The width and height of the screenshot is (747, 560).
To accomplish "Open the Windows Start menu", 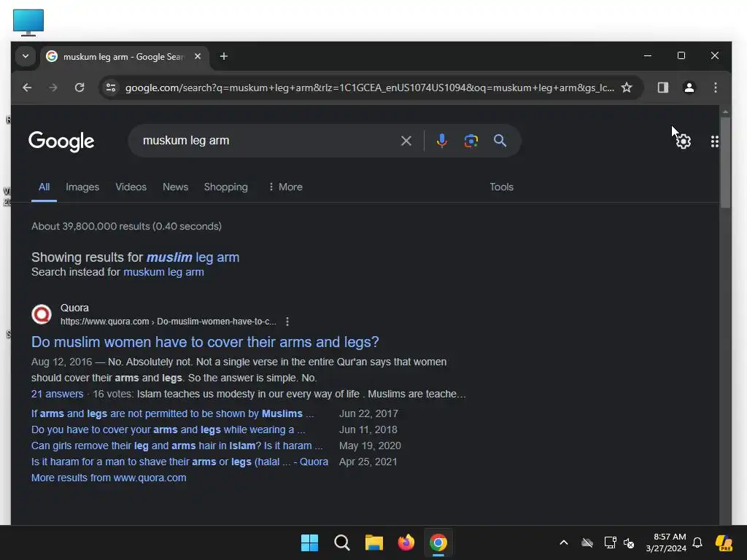I will tap(309, 542).
